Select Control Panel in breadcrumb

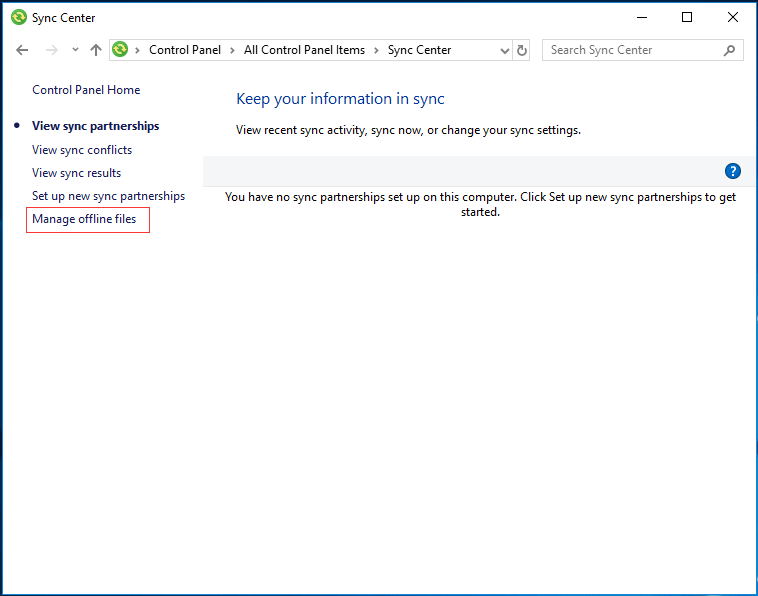click(185, 50)
